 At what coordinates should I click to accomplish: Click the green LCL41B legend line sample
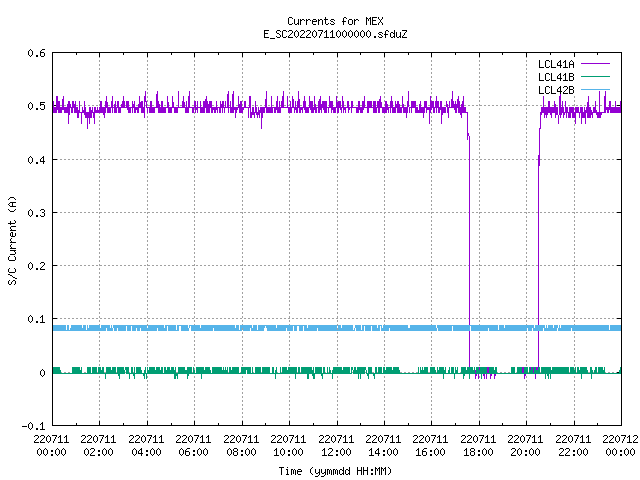click(595, 77)
